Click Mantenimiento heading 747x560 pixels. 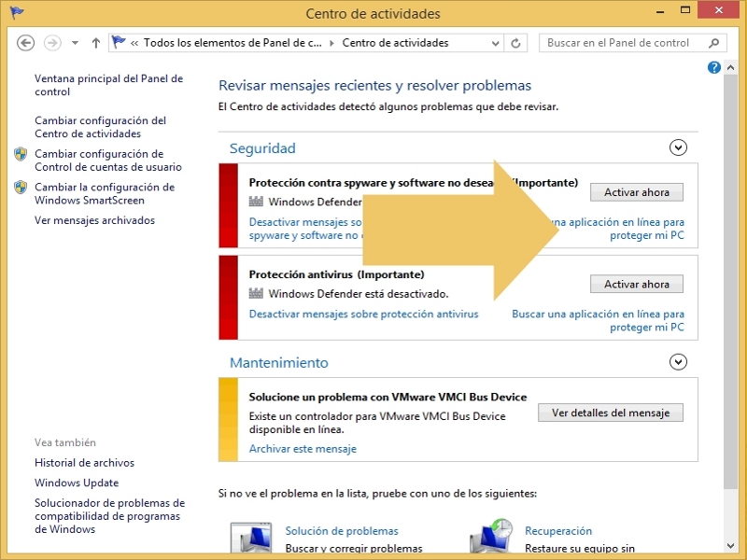(x=279, y=362)
